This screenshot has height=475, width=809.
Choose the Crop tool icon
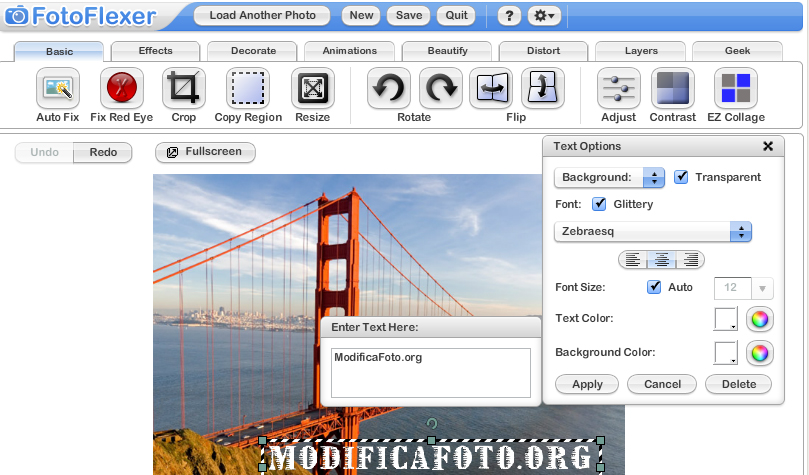(x=184, y=89)
